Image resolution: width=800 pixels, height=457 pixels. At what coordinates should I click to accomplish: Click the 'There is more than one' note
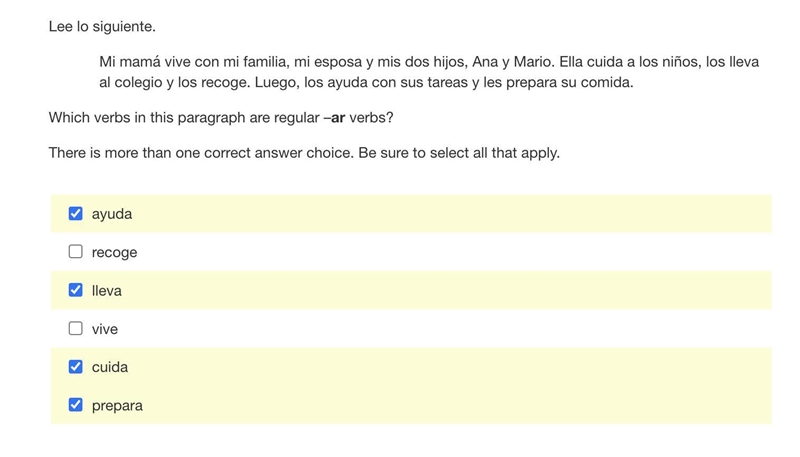point(304,153)
